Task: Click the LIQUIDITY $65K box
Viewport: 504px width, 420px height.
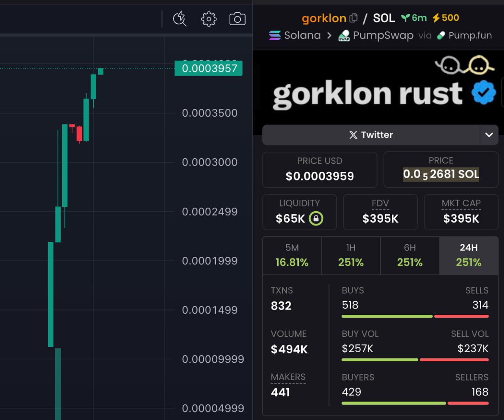Action: point(300,212)
